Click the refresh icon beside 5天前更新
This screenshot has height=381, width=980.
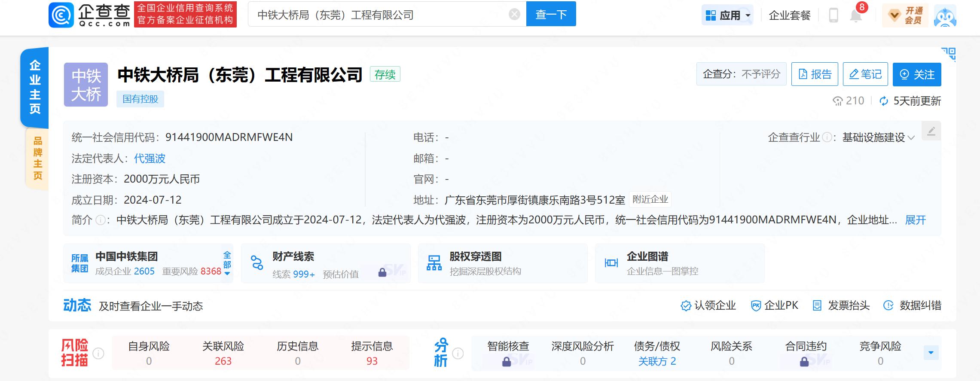884,101
